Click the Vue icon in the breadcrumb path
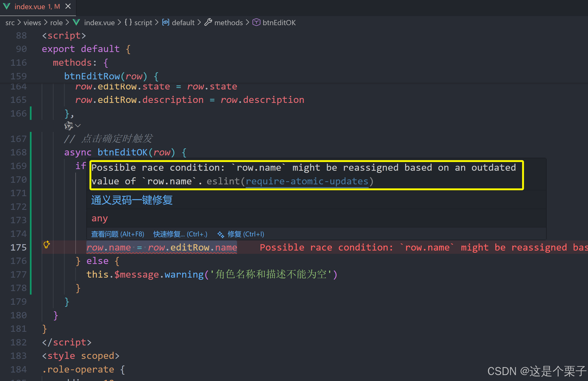The height and width of the screenshot is (381, 588). click(77, 22)
